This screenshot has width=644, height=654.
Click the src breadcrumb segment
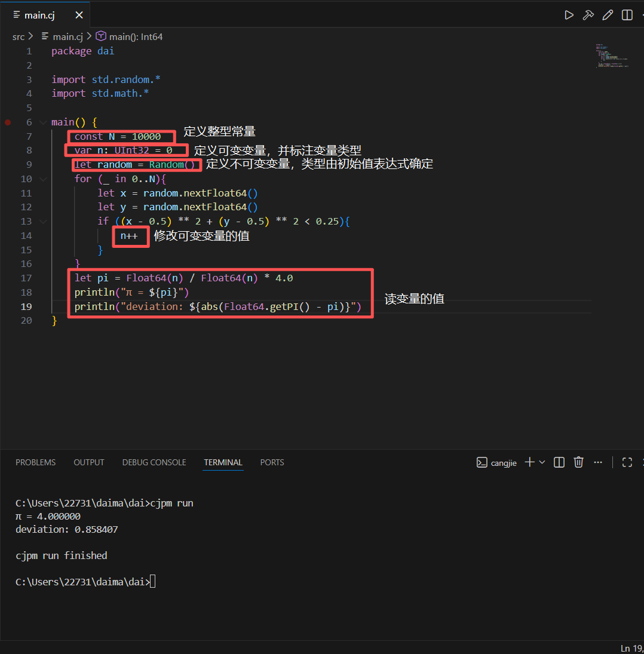click(19, 36)
